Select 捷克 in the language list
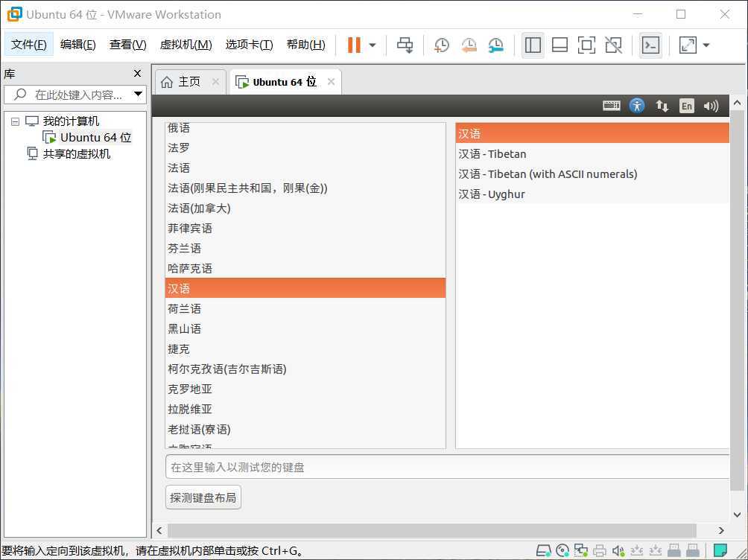748x560 pixels. click(x=305, y=349)
